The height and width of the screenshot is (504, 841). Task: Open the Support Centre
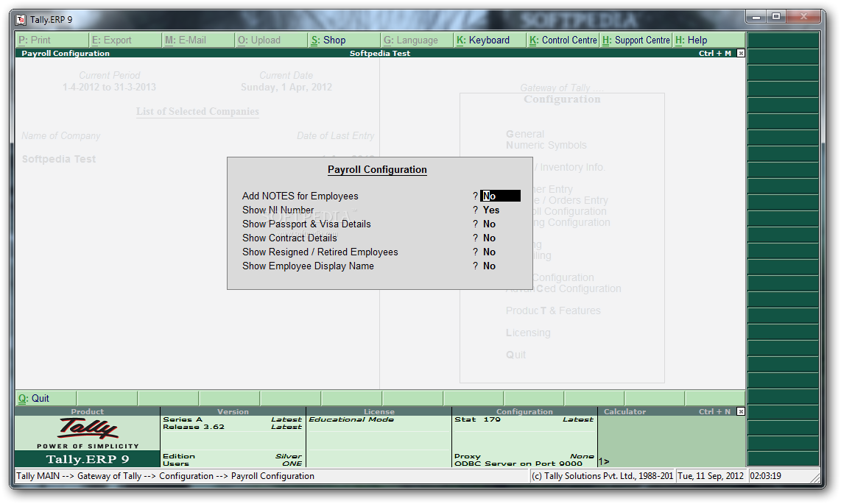(636, 40)
